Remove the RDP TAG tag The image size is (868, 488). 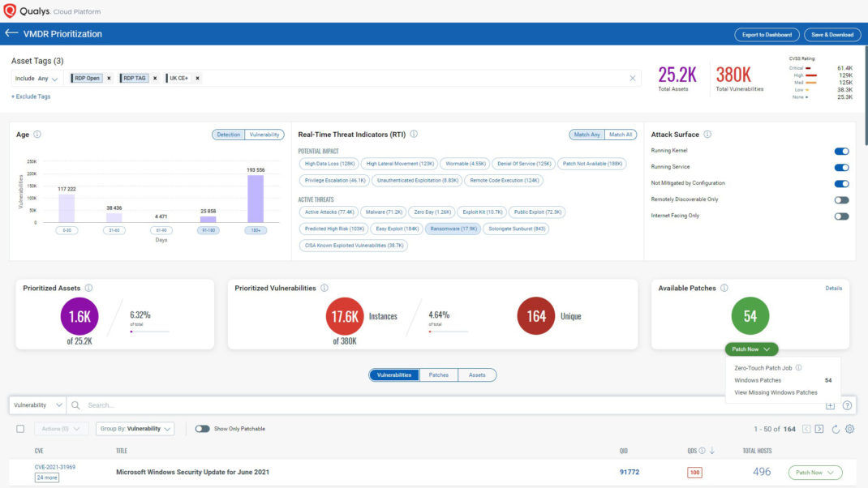click(x=155, y=78)
